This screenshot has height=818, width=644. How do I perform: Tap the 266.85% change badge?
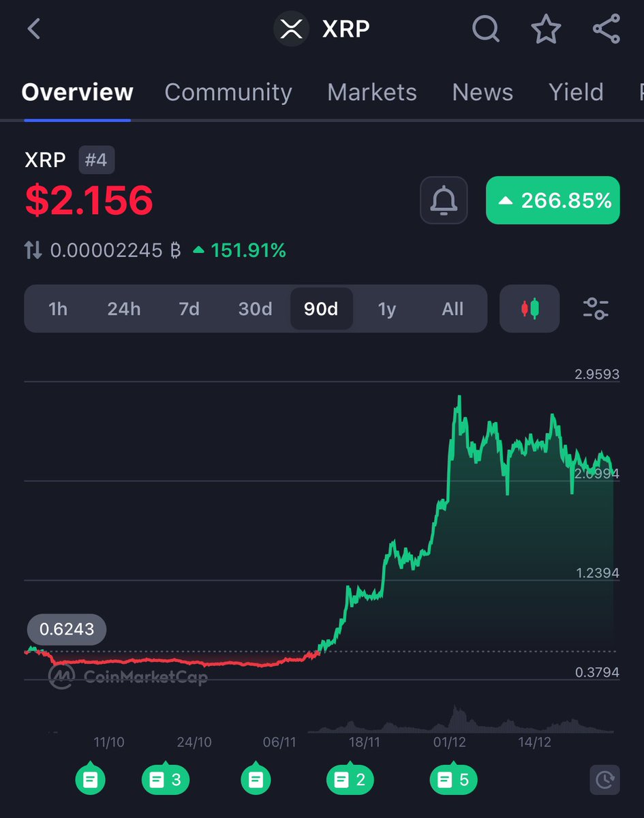tap(553, 200)
